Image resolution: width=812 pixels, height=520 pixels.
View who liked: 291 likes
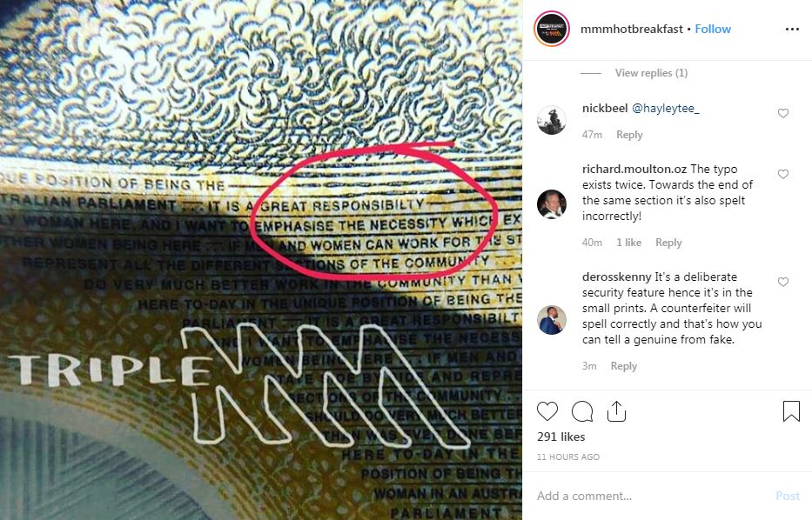click(560, 437)
